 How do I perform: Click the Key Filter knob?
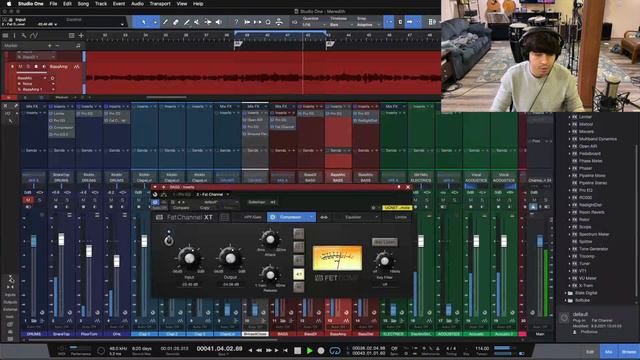coord(384,260)
